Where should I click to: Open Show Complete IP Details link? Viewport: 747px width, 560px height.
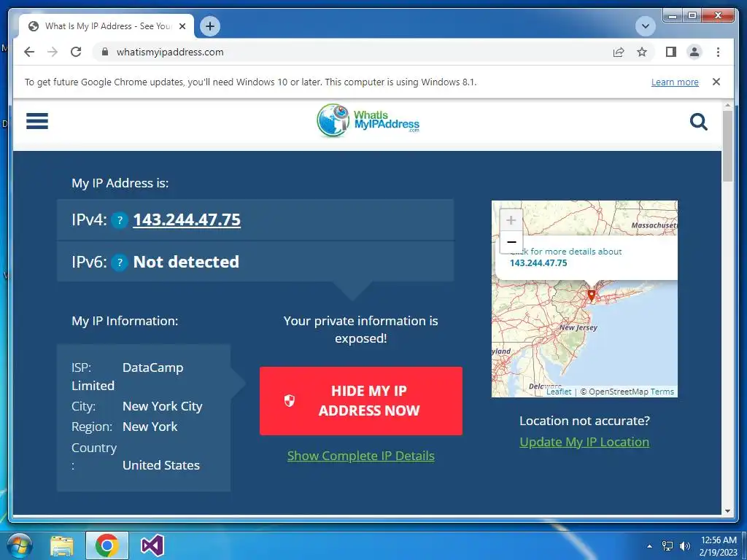pos(360,456)
